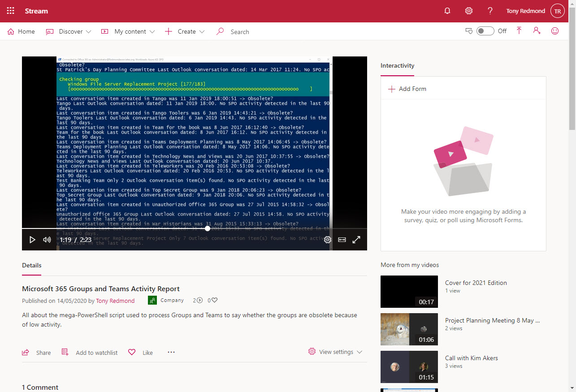The width and height of the screenshot is (576, 392).
Task: Open video player settings gear
Action: (328, 240)
